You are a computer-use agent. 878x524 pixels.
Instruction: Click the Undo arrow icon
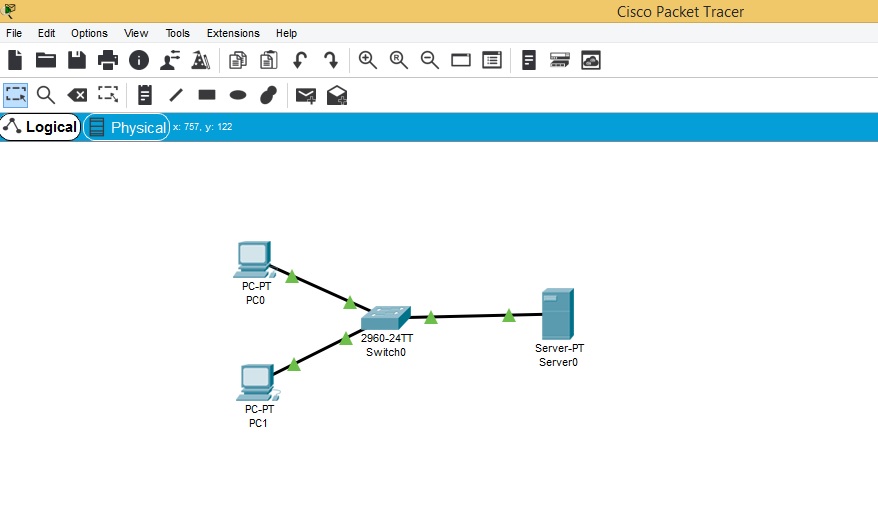(x=300, y=60)
